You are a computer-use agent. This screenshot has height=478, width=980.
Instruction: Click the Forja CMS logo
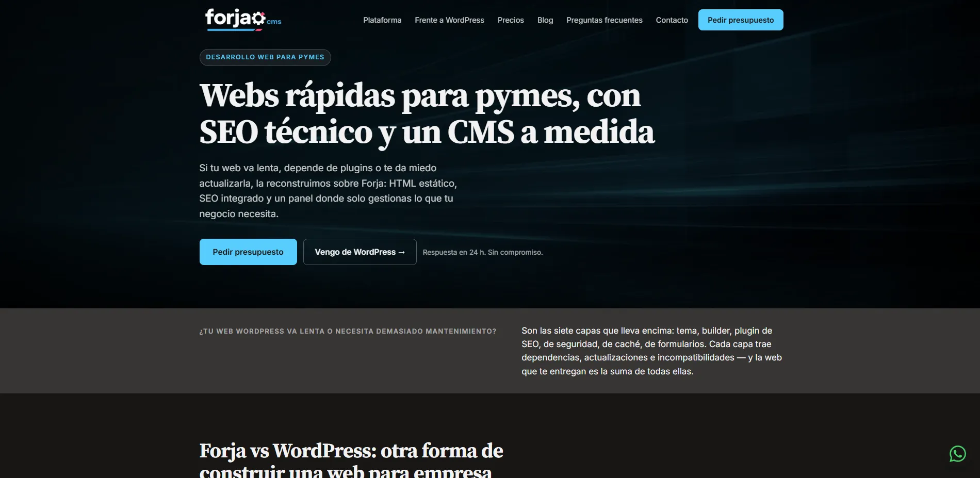pyautogui.click(x=243, y=20)
